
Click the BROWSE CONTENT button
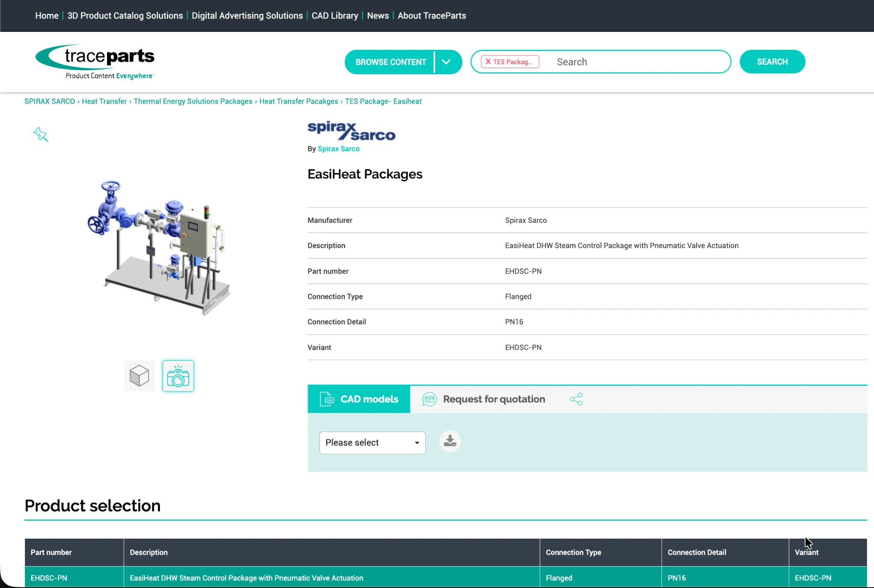[391, 62]
